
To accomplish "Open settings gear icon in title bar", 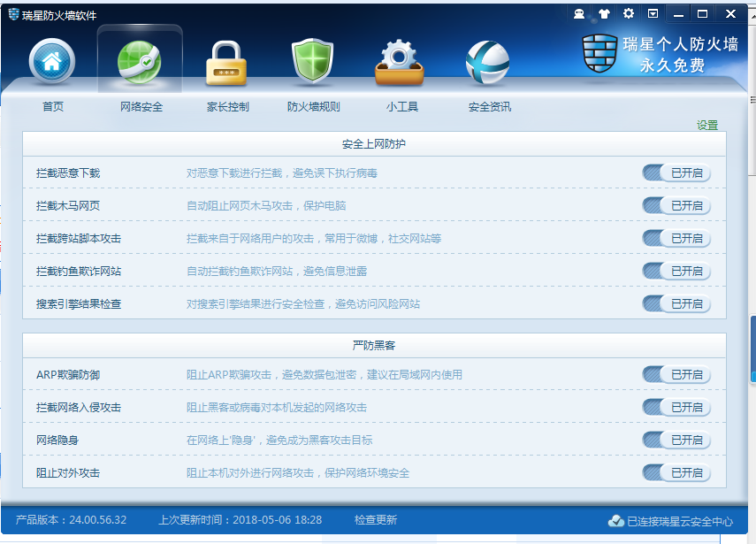I will pyautogui.click(x=629, y=13).
